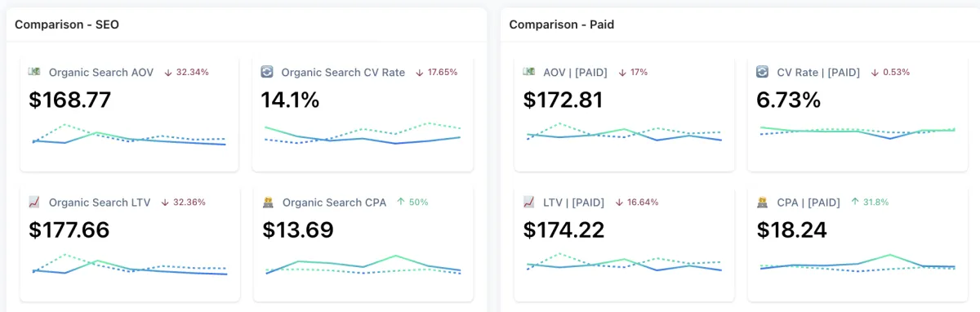Screen dimensions: 980x312
Task: Click the person icon beside Organic Search CPA
Action: point(268,202)
